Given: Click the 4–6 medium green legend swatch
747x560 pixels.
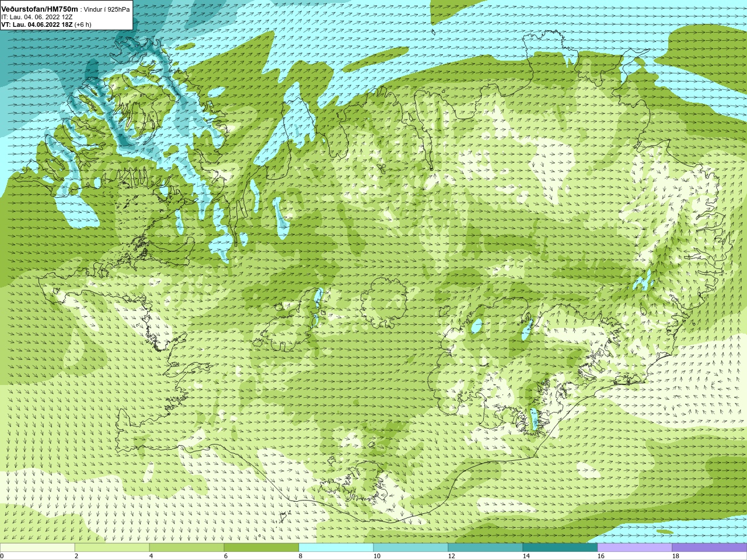Looking at the screenshot, I should 187,548.
